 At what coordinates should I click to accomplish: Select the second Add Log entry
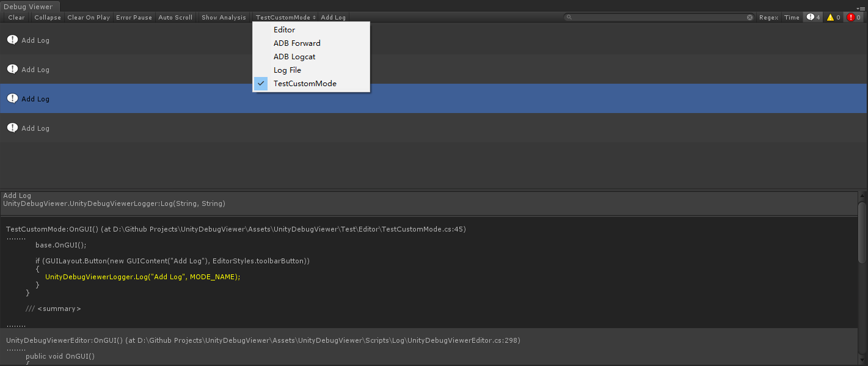click(x=433, y=69)
